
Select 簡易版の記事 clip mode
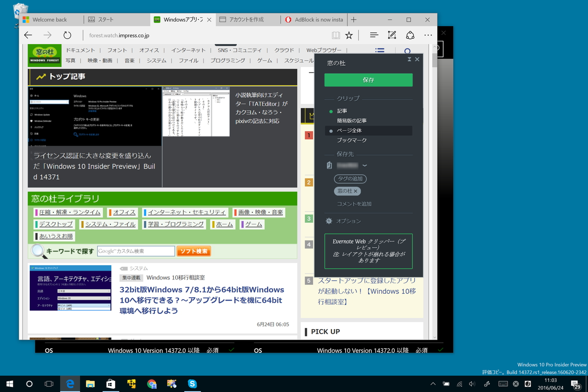point(351,121)
